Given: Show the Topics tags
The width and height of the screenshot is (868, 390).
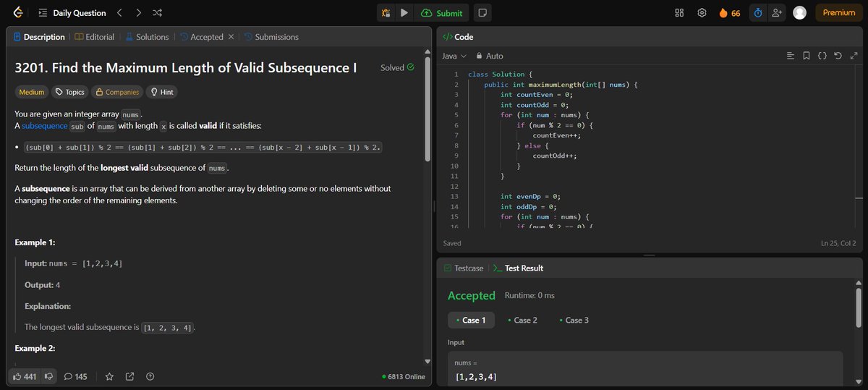Looking at the screenshot, I should 70,92.
